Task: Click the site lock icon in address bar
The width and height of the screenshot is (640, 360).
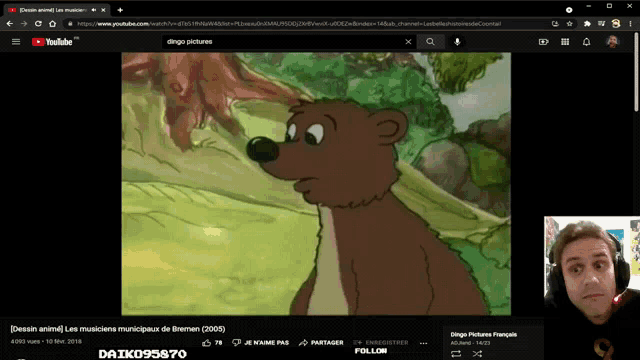Action: coord(70,24)
